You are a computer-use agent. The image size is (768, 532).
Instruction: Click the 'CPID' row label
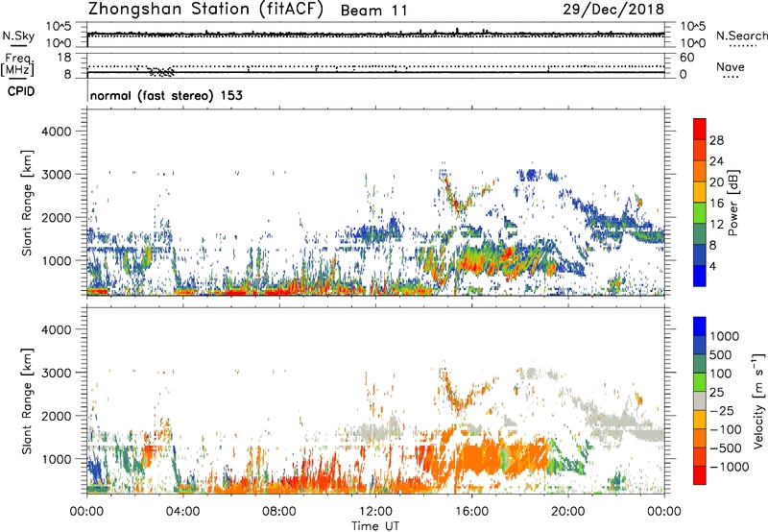point(21,91)
